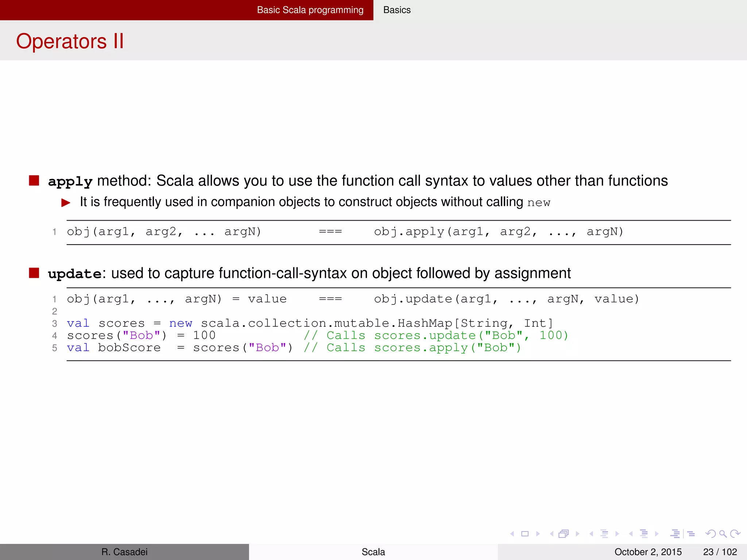Jump to next subsection arrow
This screenshot has height=560, width=747.
pyautogui.click(x=617, y=534)
